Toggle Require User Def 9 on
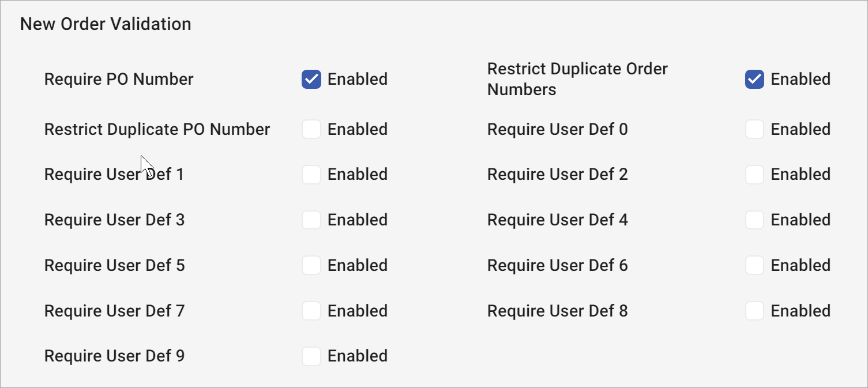The image size is (868, 388). tap(311, 356)
